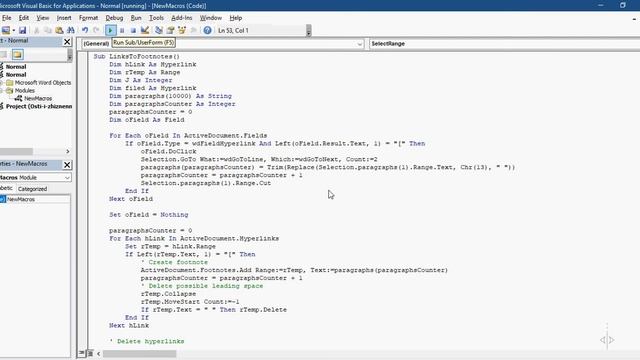The image size is (640, 360).
Task: Open the insert object dropdown arrow next to the Word icon
Action: point(14,30)
